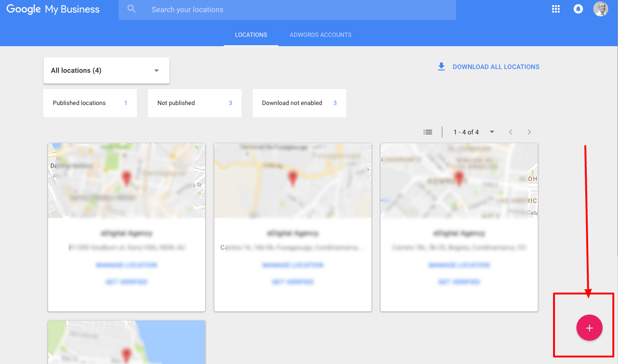Open the Fusagasuga map thumbnail
The width and height of the screenshot is (618, 364).
point(293,181)
